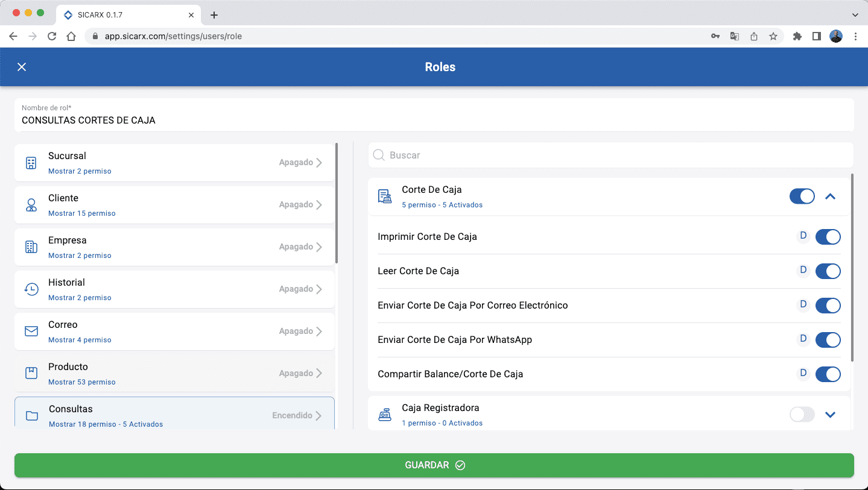Open Empresa permissions with its arrow
Image resolution: width=868 pixels, height=490 pixels.
click(319, 247)
